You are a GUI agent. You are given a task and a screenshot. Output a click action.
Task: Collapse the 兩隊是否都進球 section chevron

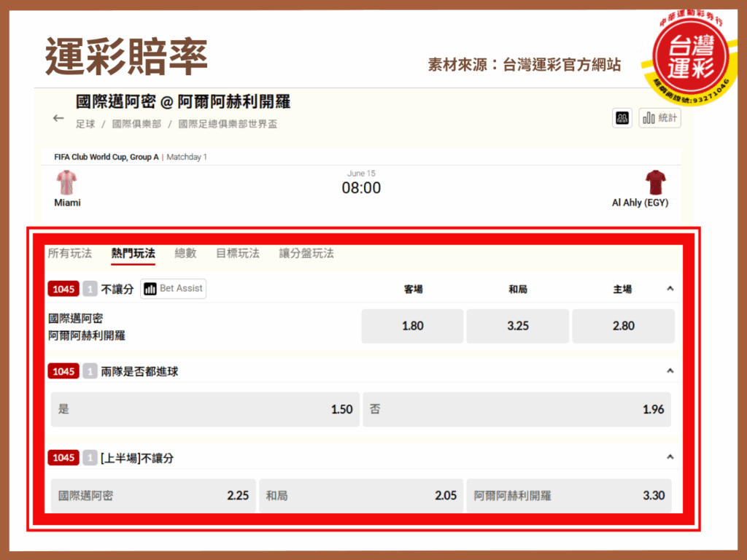click(x=670, y=371)
